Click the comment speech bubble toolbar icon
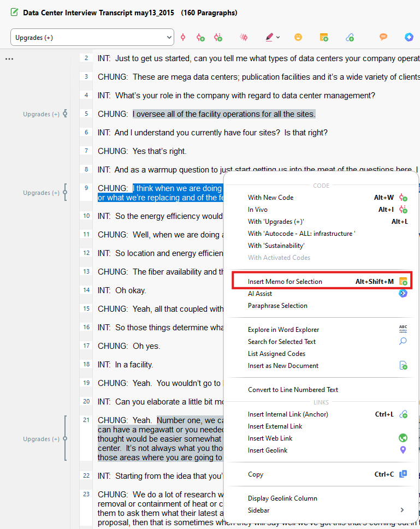Image resolution: width=420 pixels, height=529 pixels. (383, 37)
